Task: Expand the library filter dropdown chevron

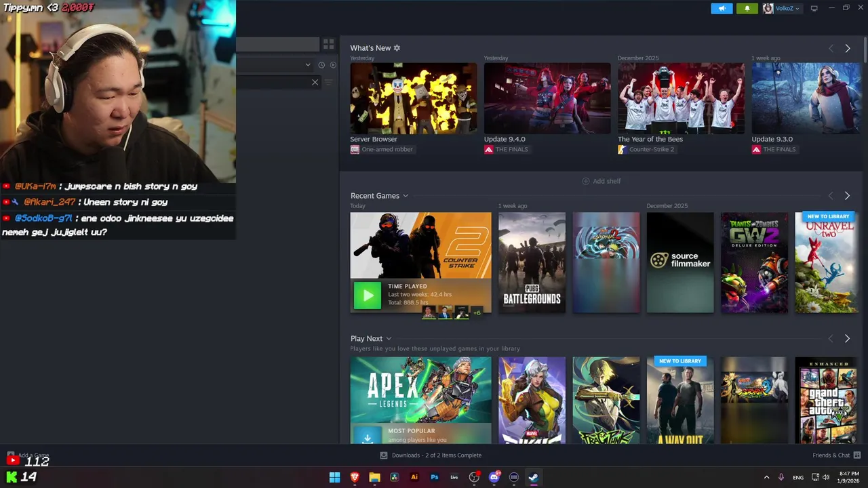Action: click(x=308, y=65)
